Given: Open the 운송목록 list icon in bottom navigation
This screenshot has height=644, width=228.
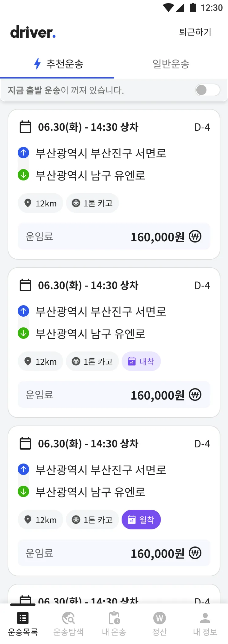Looking at the screenshot, I should click(23, 618).
